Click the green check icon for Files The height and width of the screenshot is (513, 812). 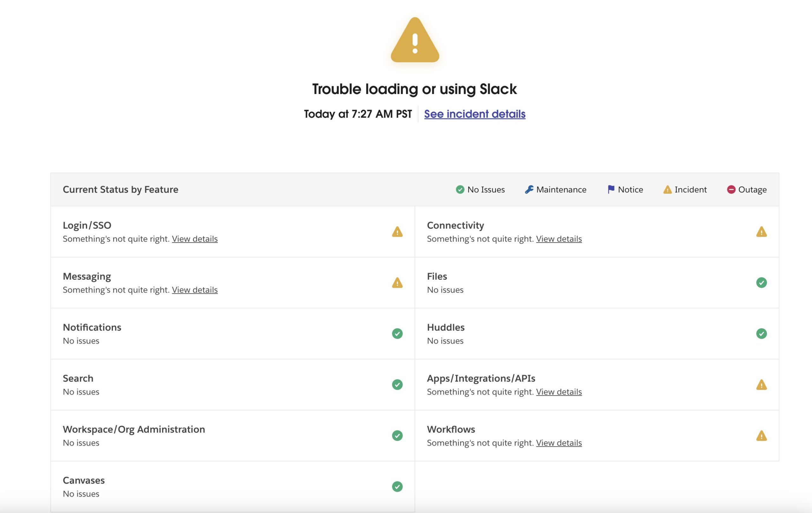tap(762, 283)
